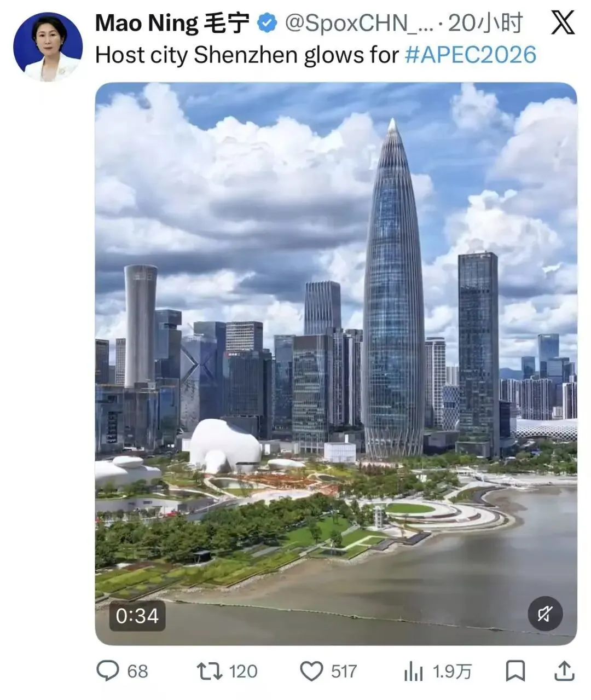Click the blue verified badge
Screen dimensions: 591x700
point(267,23)
